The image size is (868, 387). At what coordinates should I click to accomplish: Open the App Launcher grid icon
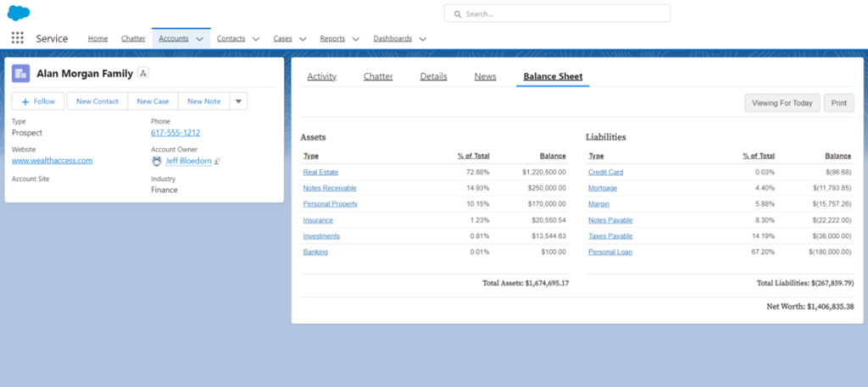[17, 38]
